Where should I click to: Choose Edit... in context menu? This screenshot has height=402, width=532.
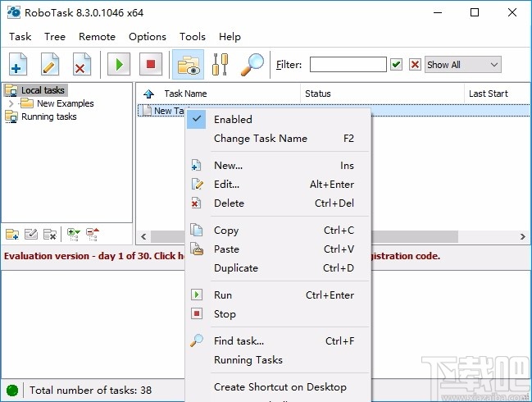tap(278, 185)
